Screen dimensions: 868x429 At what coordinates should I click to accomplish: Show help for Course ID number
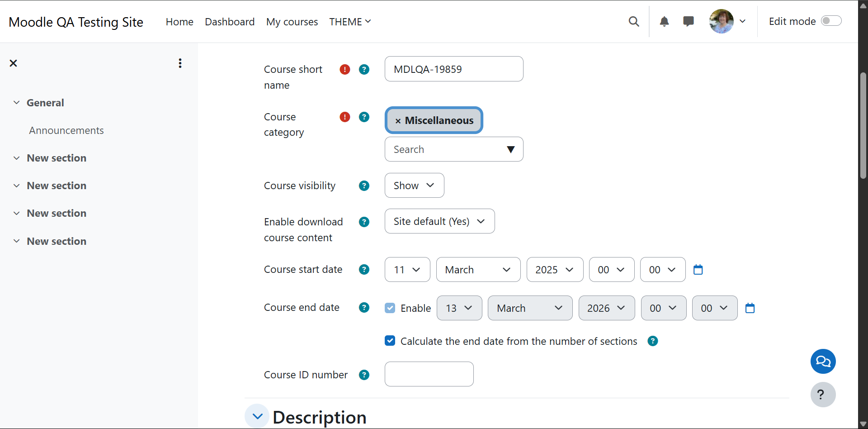coord(364,375)
